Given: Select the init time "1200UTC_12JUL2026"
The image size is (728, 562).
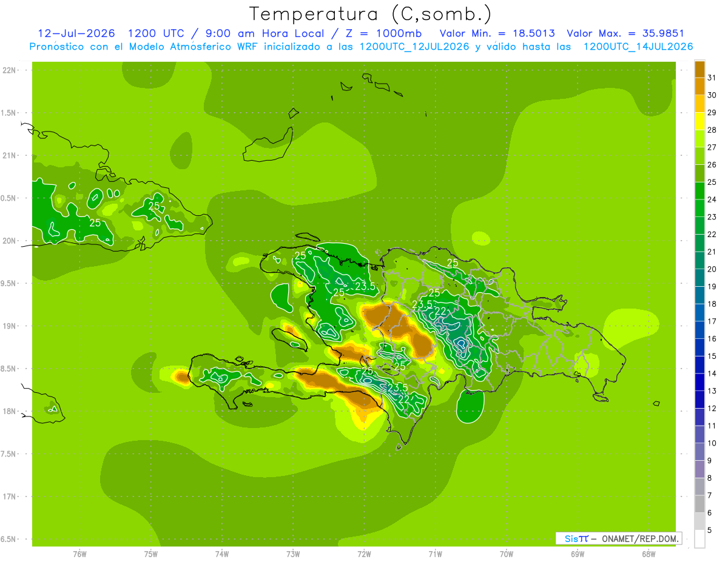Looking at the screenshot, I should 414,47.
